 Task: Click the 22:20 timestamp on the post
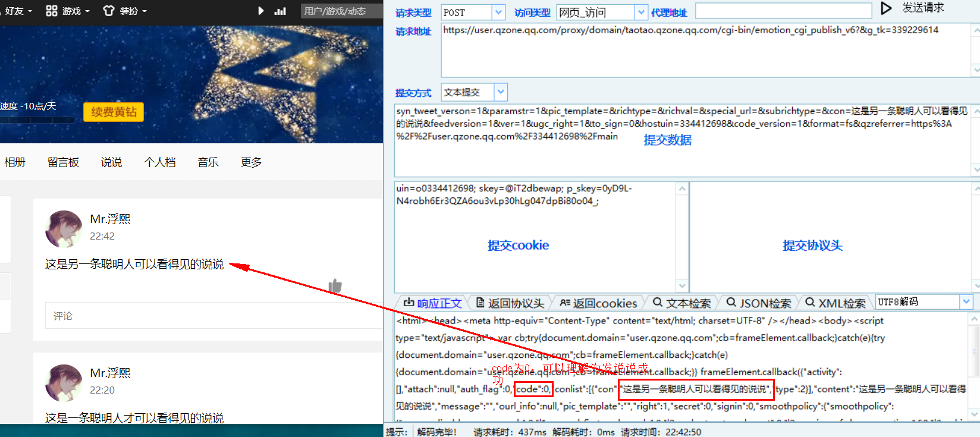[x=102, y=390]
